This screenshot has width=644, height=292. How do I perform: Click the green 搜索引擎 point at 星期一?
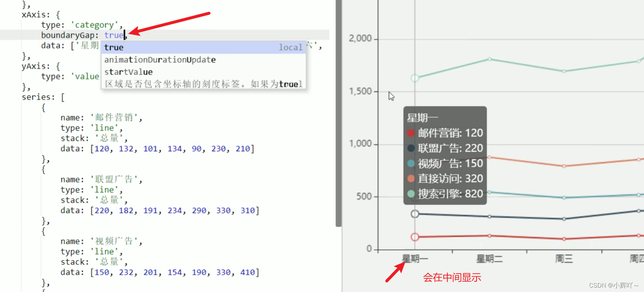[415, 78]
